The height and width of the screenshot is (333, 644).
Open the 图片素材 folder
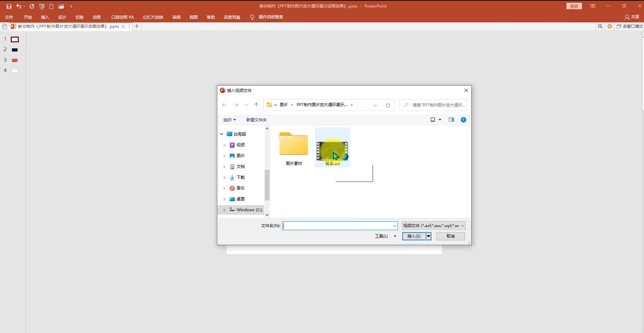point(294,148)
